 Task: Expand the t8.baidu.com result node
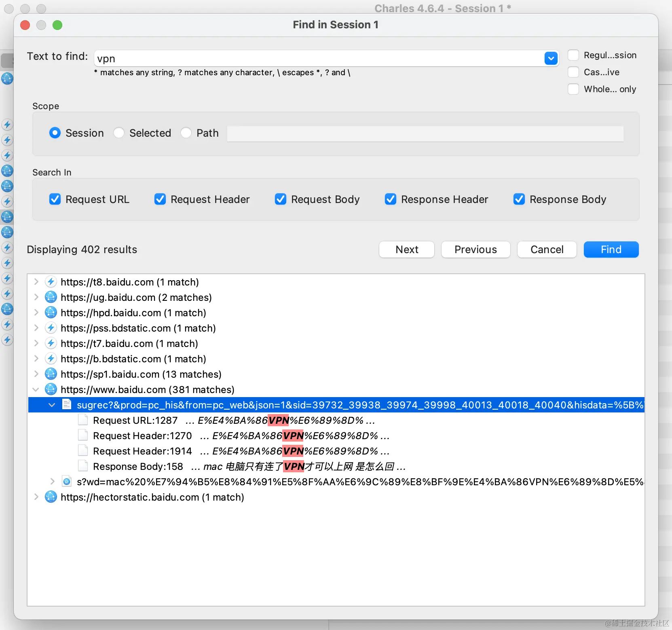pyautogui.click(x=36, y=282)
